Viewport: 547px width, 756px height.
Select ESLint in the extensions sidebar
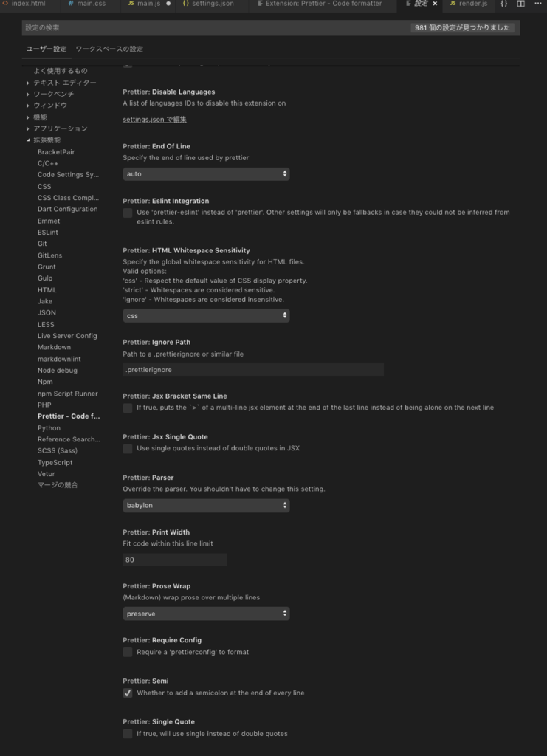[x=47, y=232]
